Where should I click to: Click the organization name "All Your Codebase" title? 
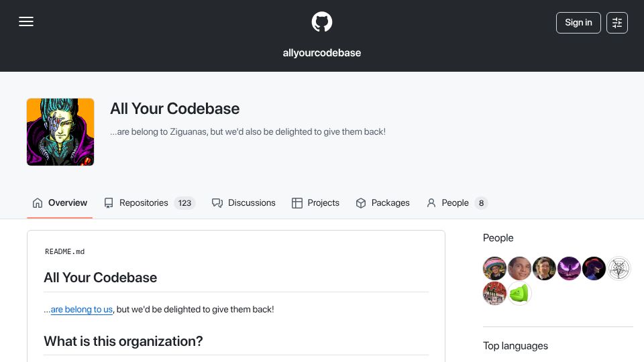(x=174, y=109)
